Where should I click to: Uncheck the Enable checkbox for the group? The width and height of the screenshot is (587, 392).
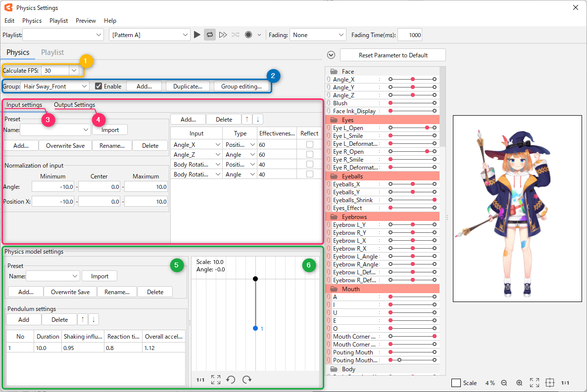click(99, 87)
